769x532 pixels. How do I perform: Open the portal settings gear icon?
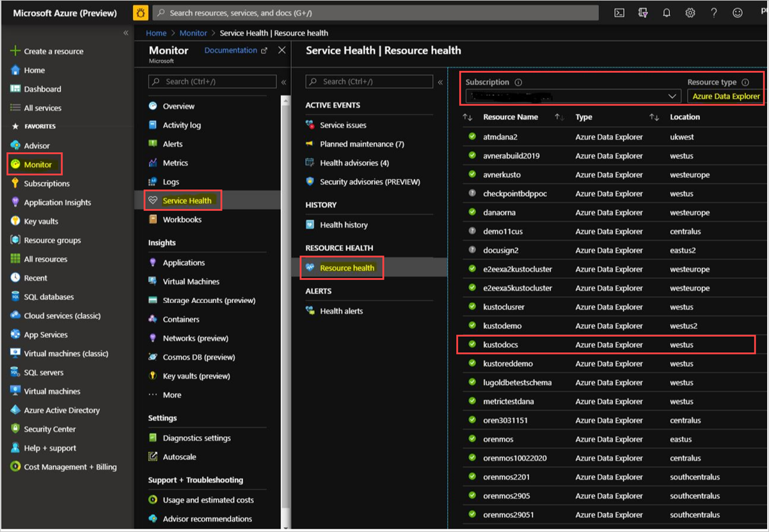pos(690,13)
